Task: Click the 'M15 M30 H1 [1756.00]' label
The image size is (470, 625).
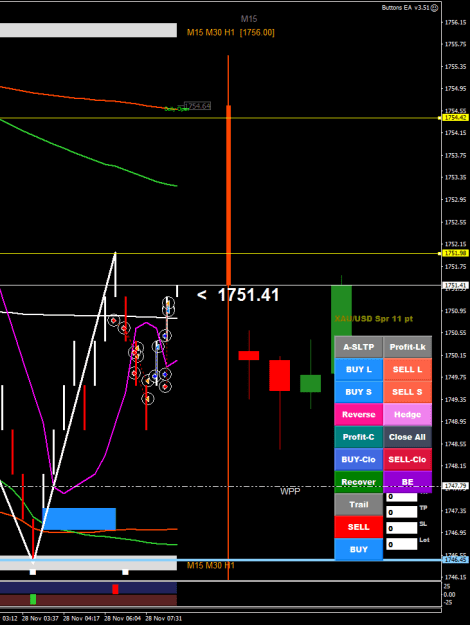Action: (x=230, y=33)
